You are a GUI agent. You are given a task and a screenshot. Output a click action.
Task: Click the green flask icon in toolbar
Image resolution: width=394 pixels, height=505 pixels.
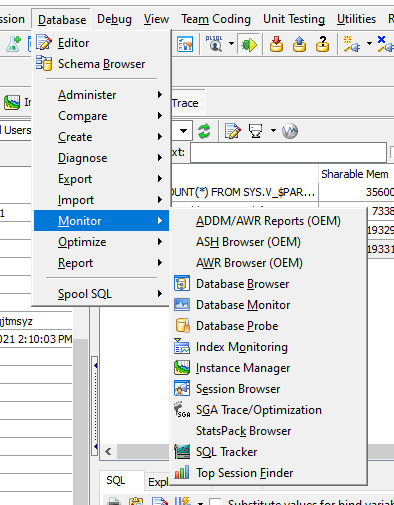pos(13,44)
